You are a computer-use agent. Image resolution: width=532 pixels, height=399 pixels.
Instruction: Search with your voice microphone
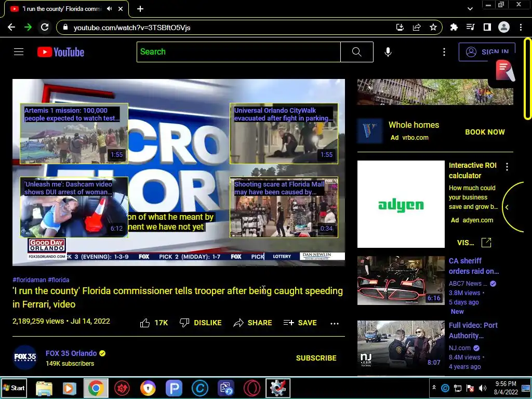click(x=388, y=52)
